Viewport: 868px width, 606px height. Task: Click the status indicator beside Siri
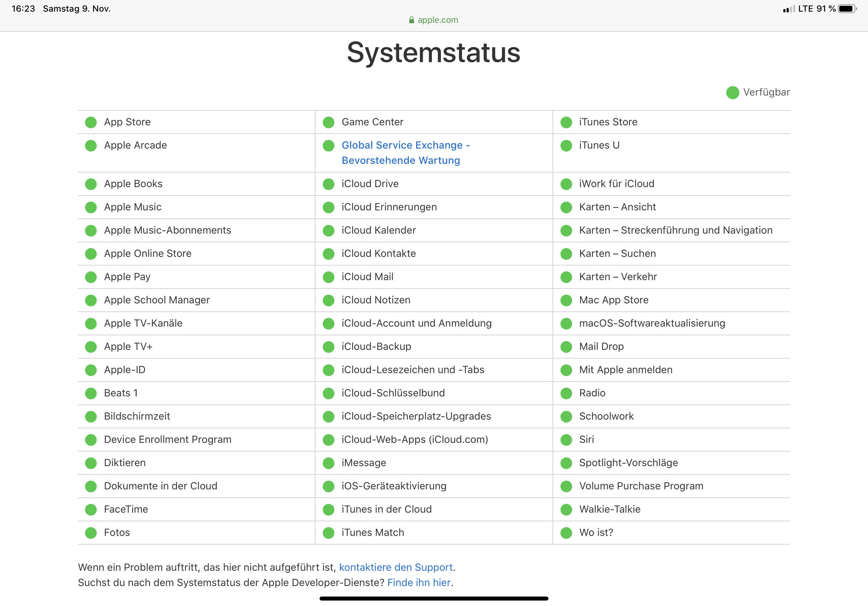tap(566, 440)
